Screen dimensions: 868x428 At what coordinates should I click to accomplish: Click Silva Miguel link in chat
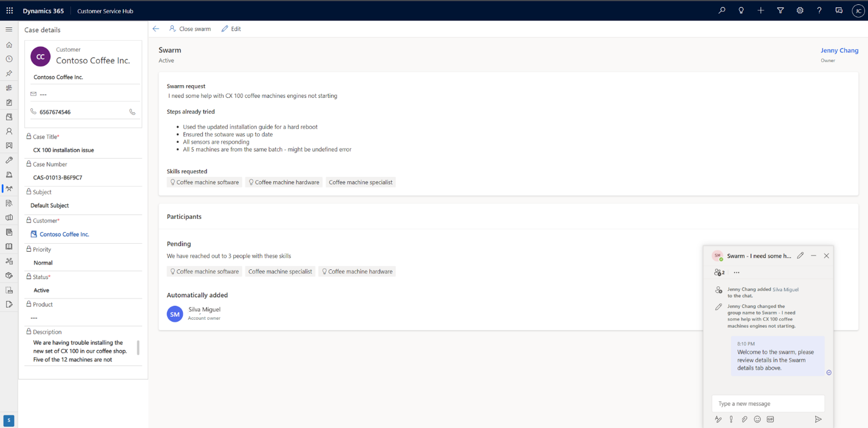(785, 290)
